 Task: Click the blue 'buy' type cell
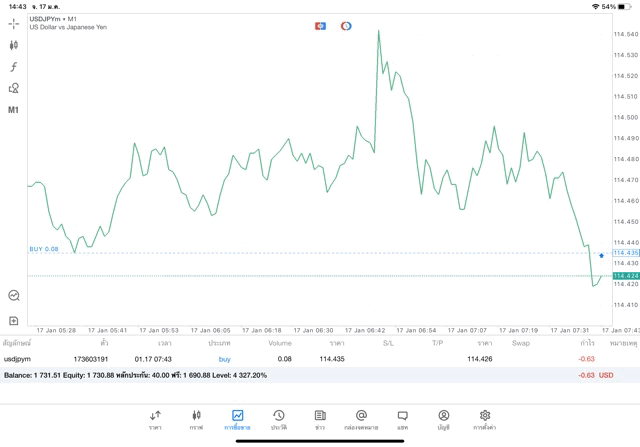[x=224, y=359]
